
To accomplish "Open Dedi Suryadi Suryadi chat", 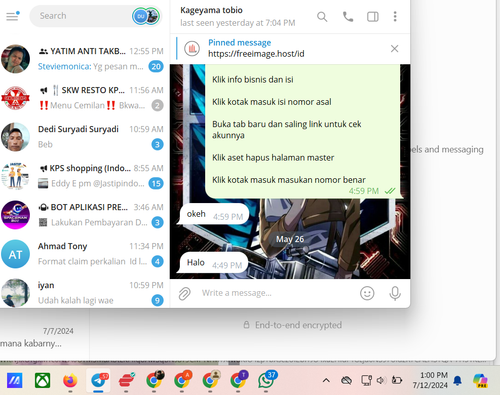I will pos(85,137).
